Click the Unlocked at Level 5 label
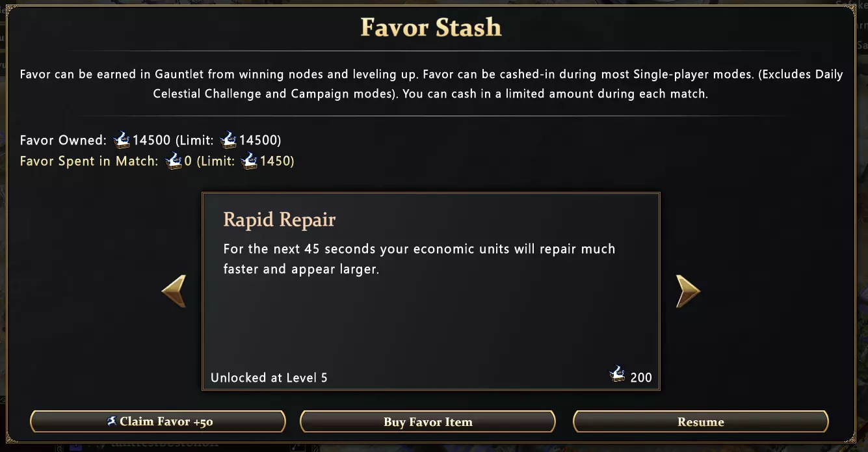This screenshot has width=868, height=452. [269, 377]
